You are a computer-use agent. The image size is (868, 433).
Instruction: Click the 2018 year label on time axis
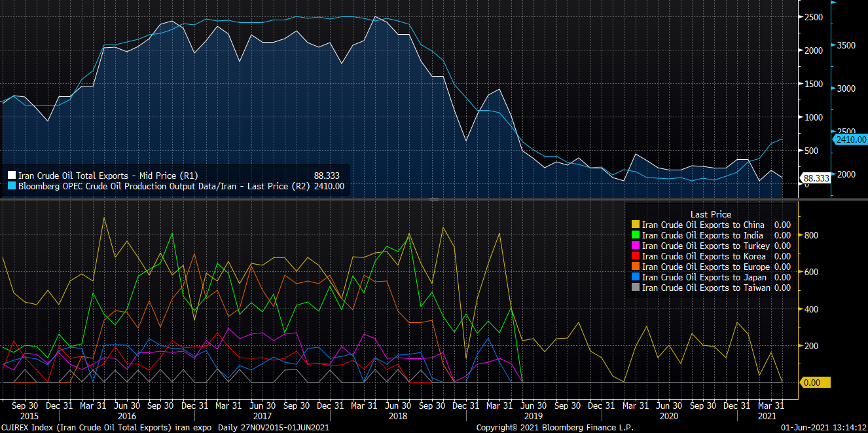397,416
